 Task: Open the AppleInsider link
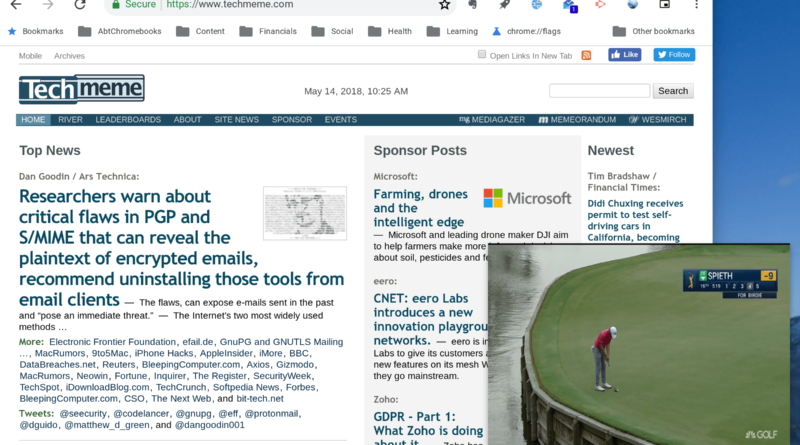(226, 353)
